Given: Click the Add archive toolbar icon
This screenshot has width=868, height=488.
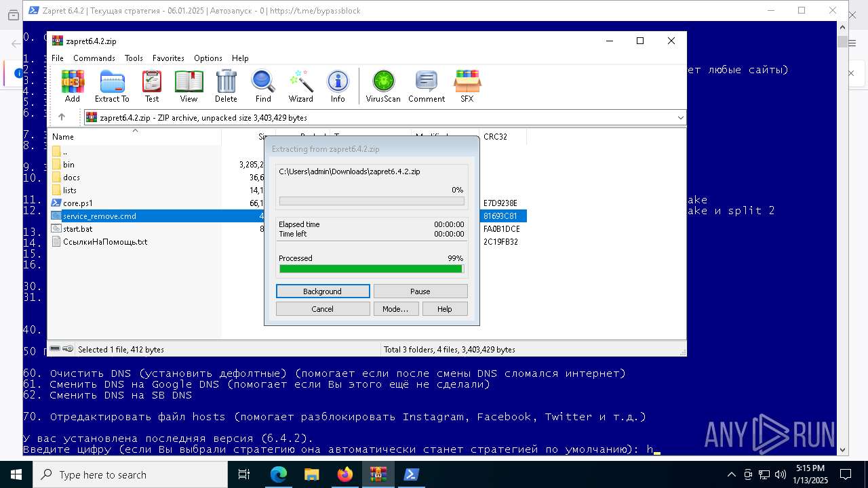Looking at the screenshot, I should [x=73, y=86].
